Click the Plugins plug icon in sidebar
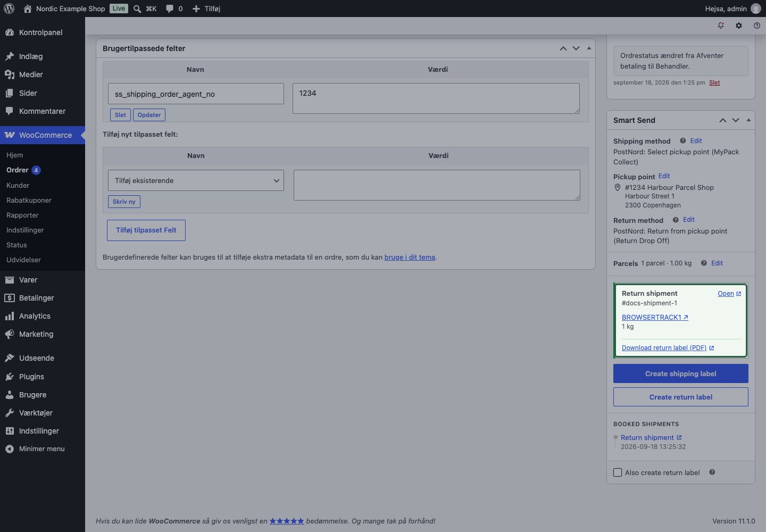 [10, 377]
